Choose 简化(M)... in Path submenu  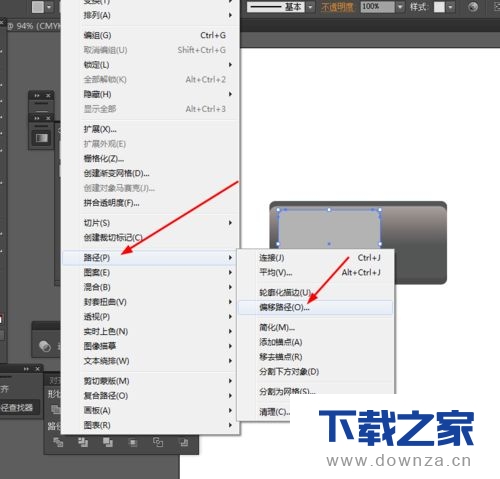(x=316, y=327)
